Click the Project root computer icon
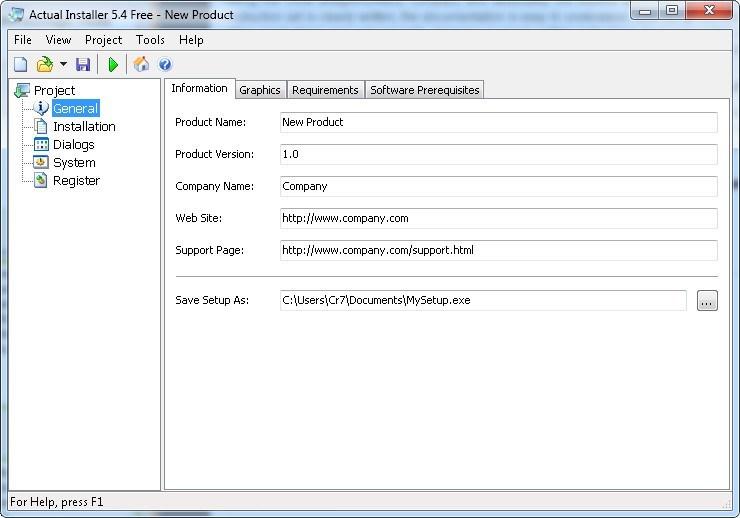740x518 pixels. point(22,90)
